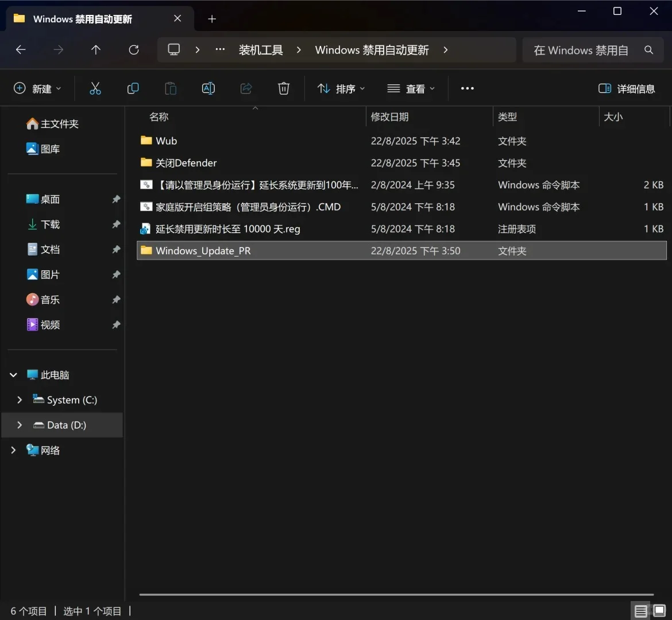The height and width of the screenshot is (620, 672).
Task: Open the 查看 view options dropdown
Action: coord(411,88)
